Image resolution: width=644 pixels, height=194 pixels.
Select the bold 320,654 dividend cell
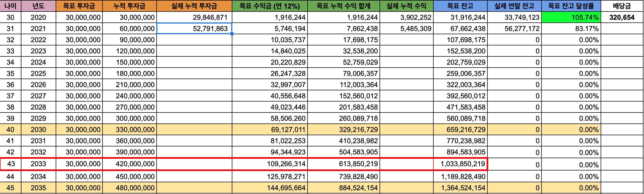click(x=622, y=17)
